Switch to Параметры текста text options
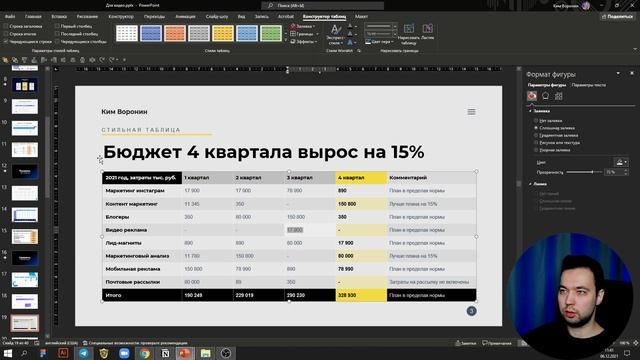The image size is (640, 360). (589, 85)
